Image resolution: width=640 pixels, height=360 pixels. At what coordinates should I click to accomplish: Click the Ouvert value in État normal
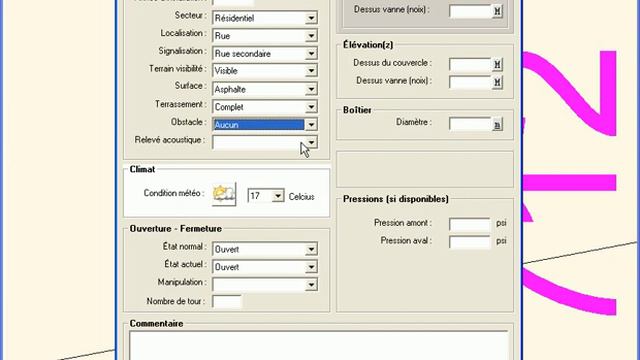(x=227, y=249)
